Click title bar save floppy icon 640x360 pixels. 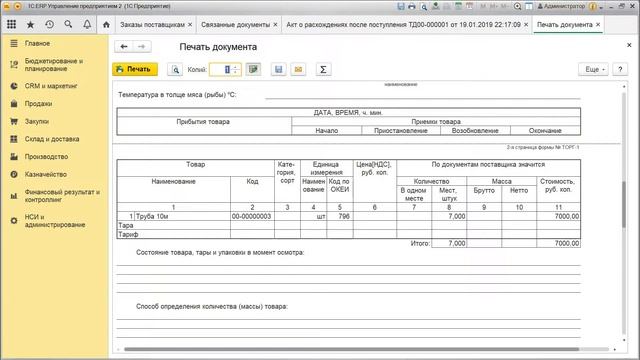coord(401,6)
